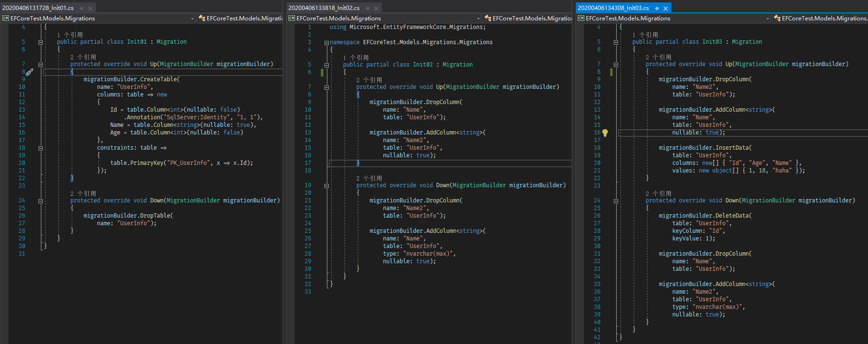Screen dimensions: 868x344
Task: Collapse the namespace outline in Init02.cs
Action: [x=326, y=43]
